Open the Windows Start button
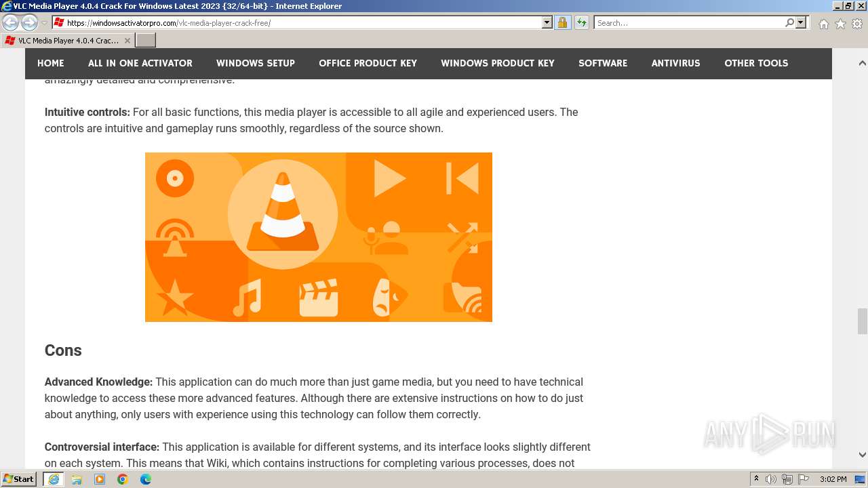Image resolution: width=868 pixels, height=488 pixels. coord(19,479)
